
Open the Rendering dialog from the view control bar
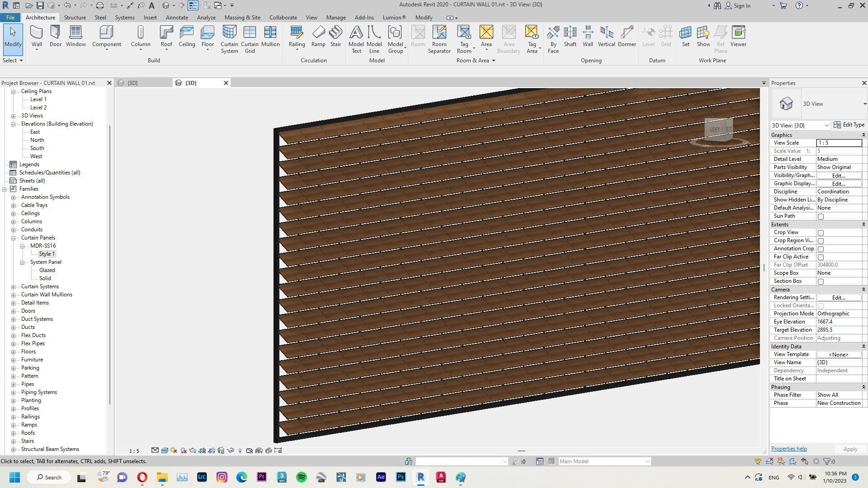click(x=192, y=450)
